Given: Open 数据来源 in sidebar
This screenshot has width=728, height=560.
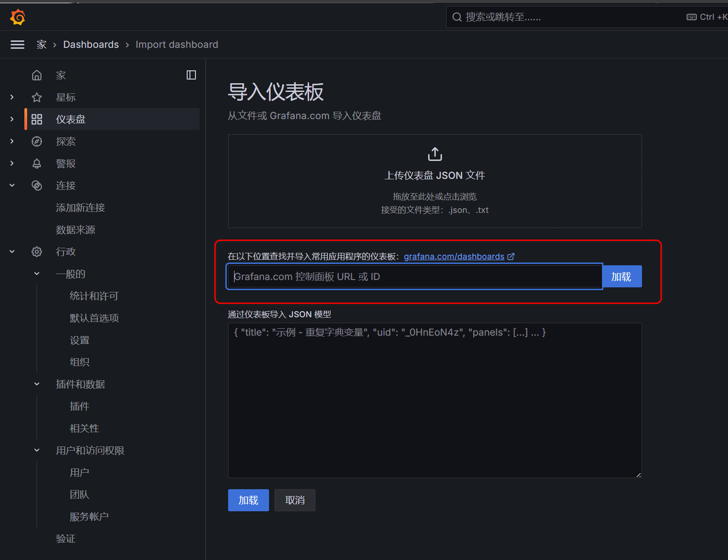Looking at the screenshot, I should click(75, 229).
